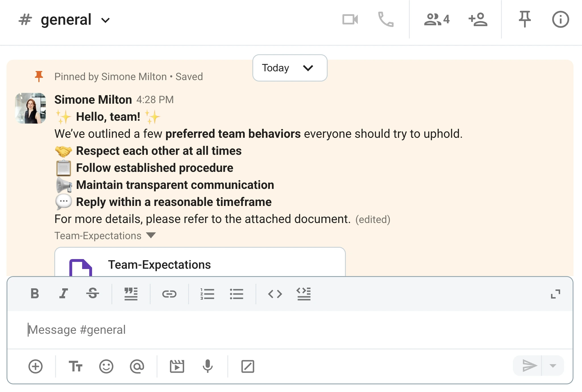
Task: Click the 'Hello, team!' greeting text
Action: click(x=108, y=117)
